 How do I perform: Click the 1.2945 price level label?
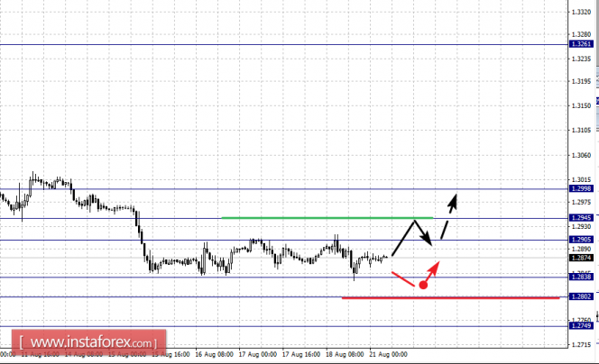coord(581,218)
